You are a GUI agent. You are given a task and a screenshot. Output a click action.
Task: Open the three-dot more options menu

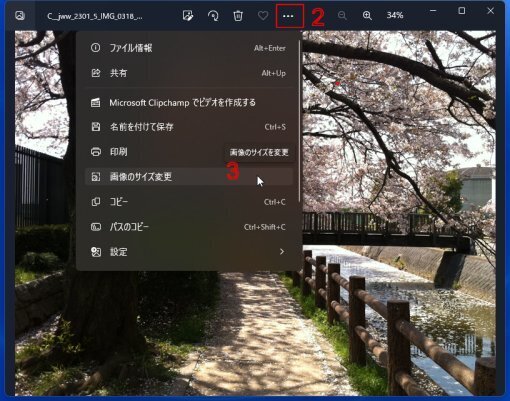tap(288, 16)
